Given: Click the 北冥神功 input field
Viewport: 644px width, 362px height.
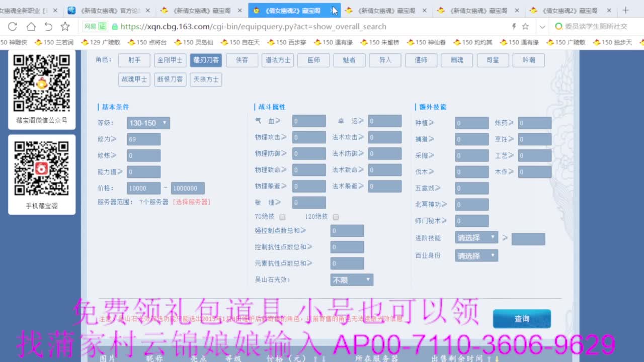Looking at the screenshot, I should (x=472, y=205).
